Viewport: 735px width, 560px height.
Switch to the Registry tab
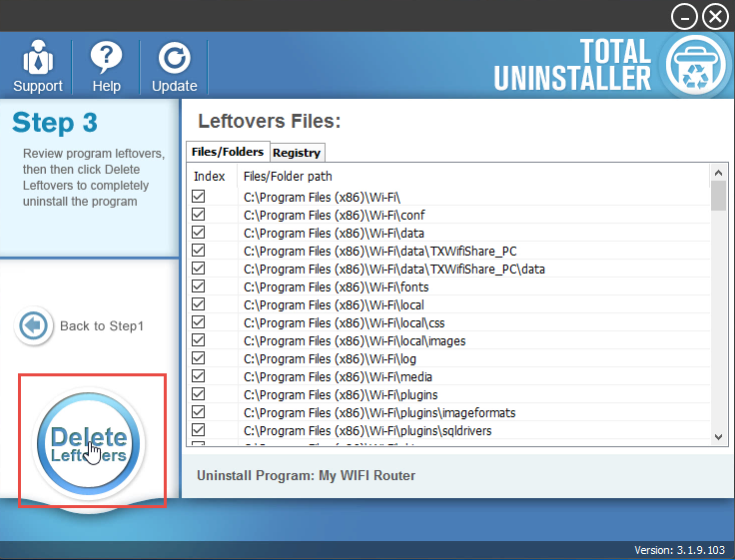297,153
